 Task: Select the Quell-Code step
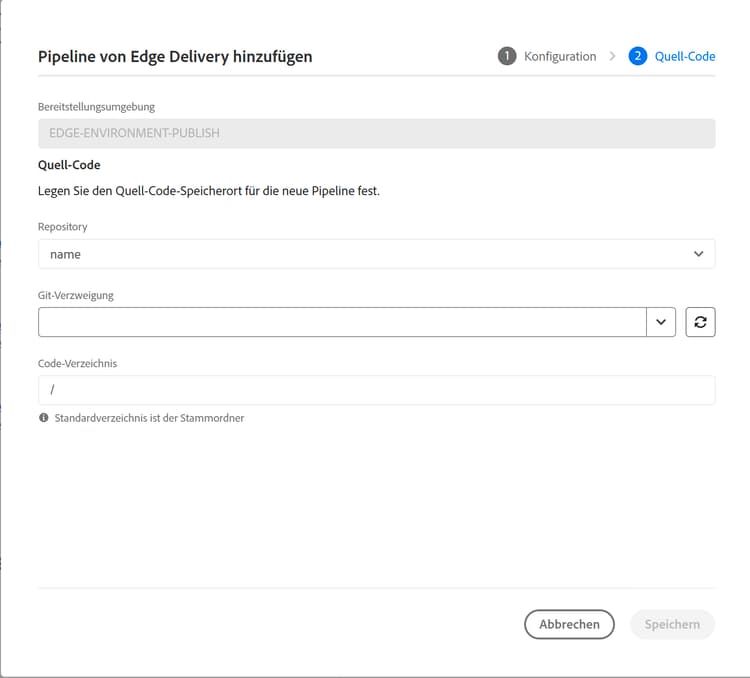click(685, 56)
